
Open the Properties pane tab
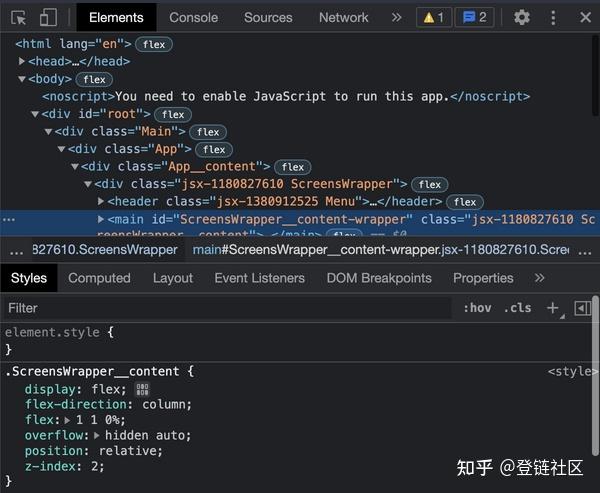[x=483, y=278]
